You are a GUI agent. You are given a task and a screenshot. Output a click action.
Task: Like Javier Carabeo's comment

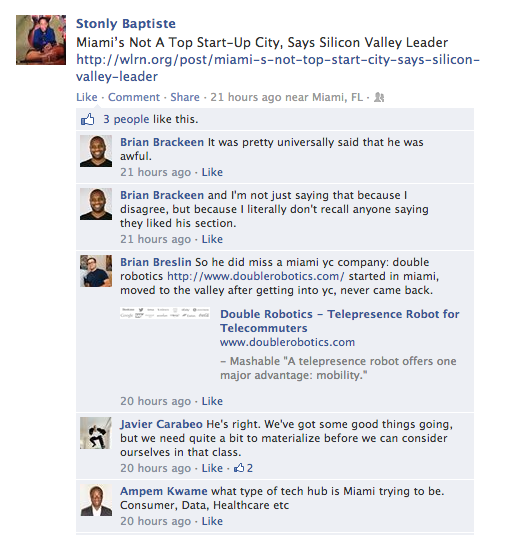(x=212, y=468)
